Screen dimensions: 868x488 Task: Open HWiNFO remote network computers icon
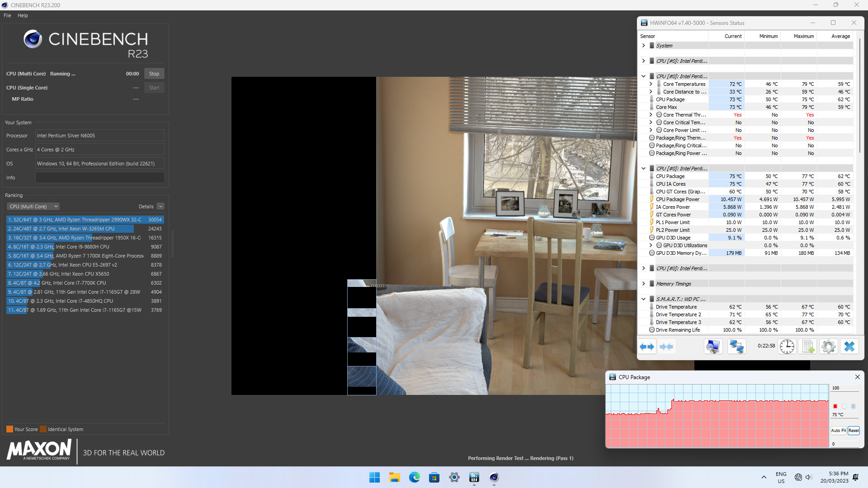pos(736,347)
